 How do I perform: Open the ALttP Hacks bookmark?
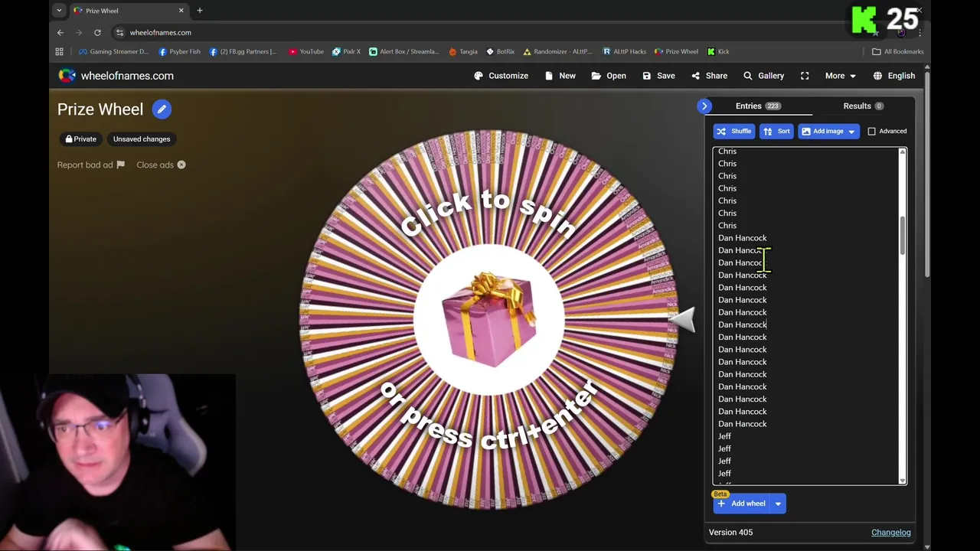click(624, 52)
